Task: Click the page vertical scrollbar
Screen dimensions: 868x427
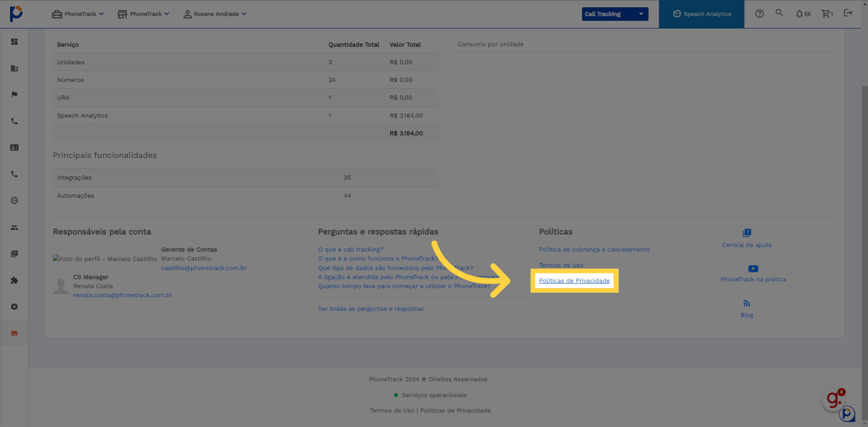Action: pyautogui.click(x=864, y=253)
